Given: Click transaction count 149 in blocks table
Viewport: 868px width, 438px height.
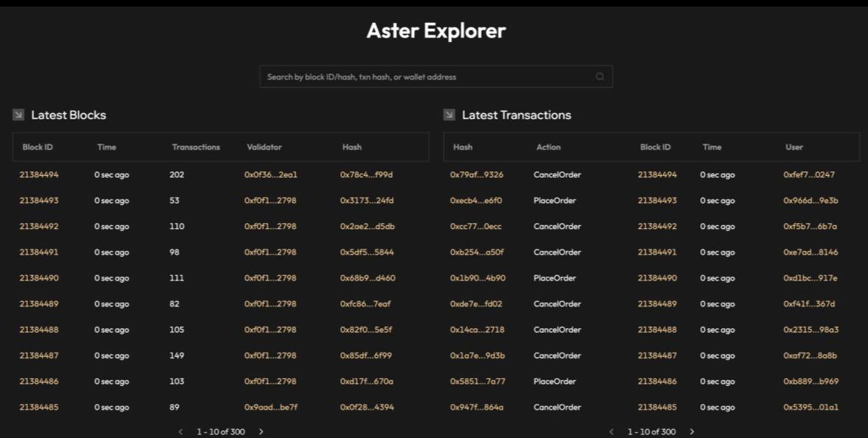Looking at the screenshot, I should click(x=177, y=355).
